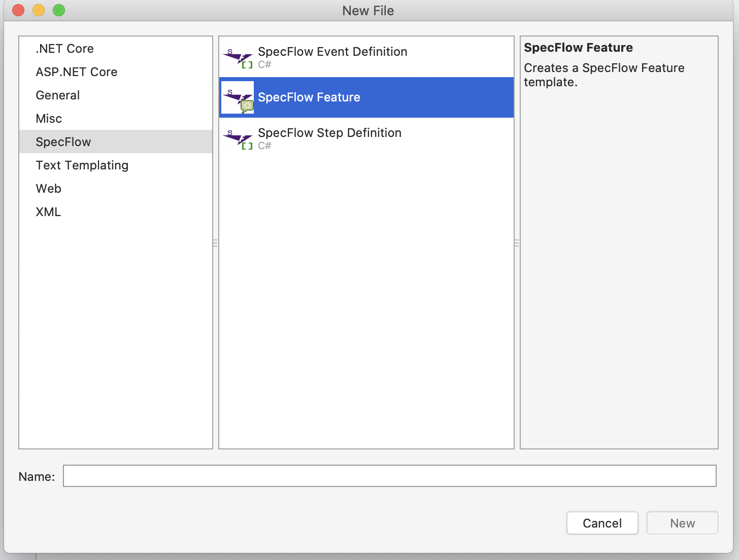Image resolution: width=739 pixels, height=560 pixels.
Task: Select the SpecFlow category
Action: pos(116,142)
